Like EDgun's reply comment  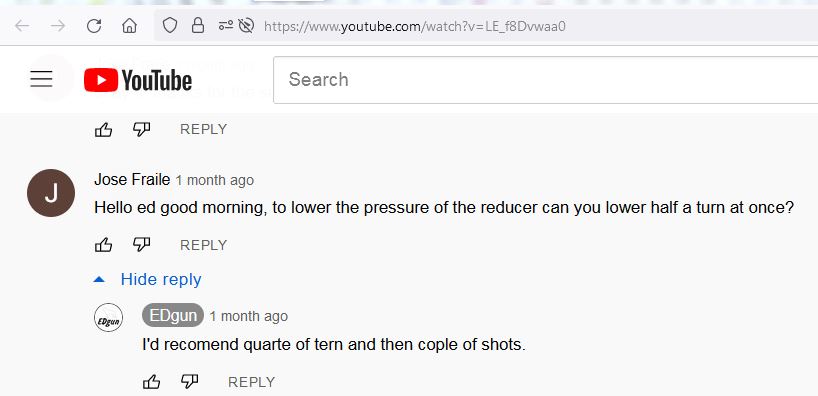pos(151,382)
